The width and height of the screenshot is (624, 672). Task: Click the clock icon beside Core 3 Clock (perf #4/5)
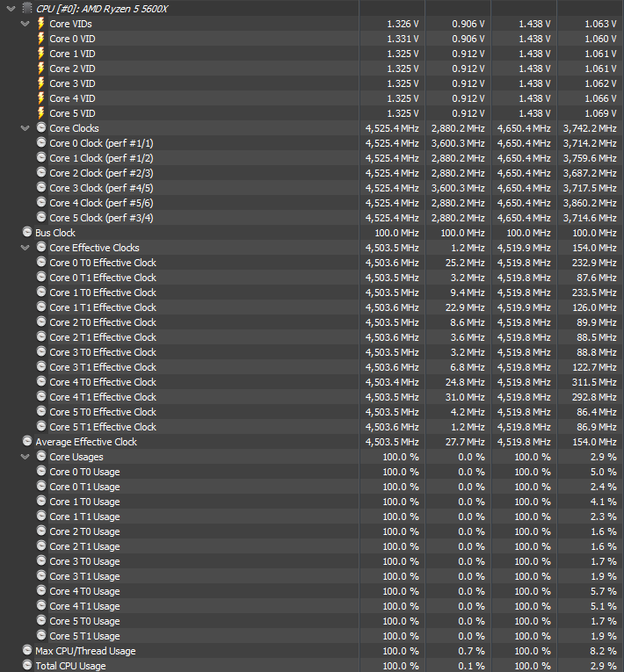(x=41, y=187)
